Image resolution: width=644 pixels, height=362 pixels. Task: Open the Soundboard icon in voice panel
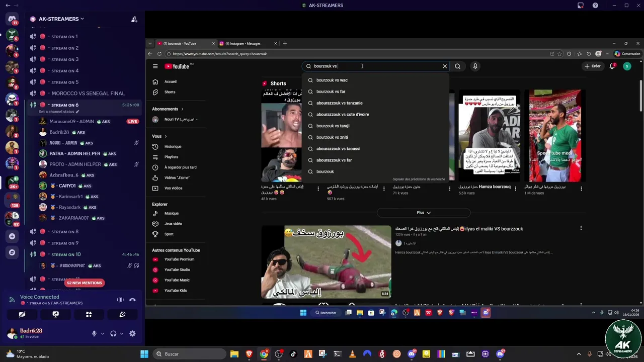point(122,314)
